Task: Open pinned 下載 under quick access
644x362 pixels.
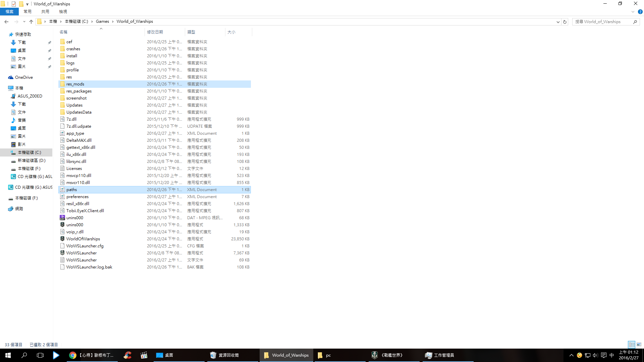Action: click(x=22, y=43)
